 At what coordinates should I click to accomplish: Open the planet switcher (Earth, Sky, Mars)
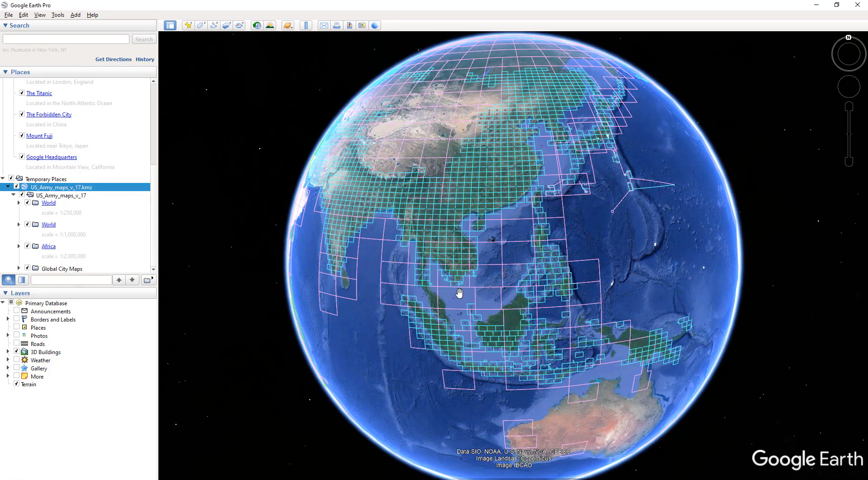288,25
